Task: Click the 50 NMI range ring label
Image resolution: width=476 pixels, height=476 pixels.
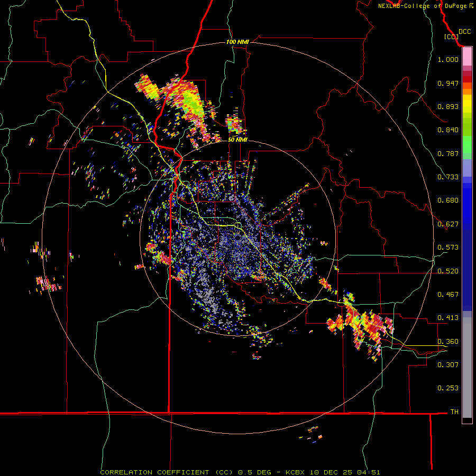Action: click(x=237, y=140)
